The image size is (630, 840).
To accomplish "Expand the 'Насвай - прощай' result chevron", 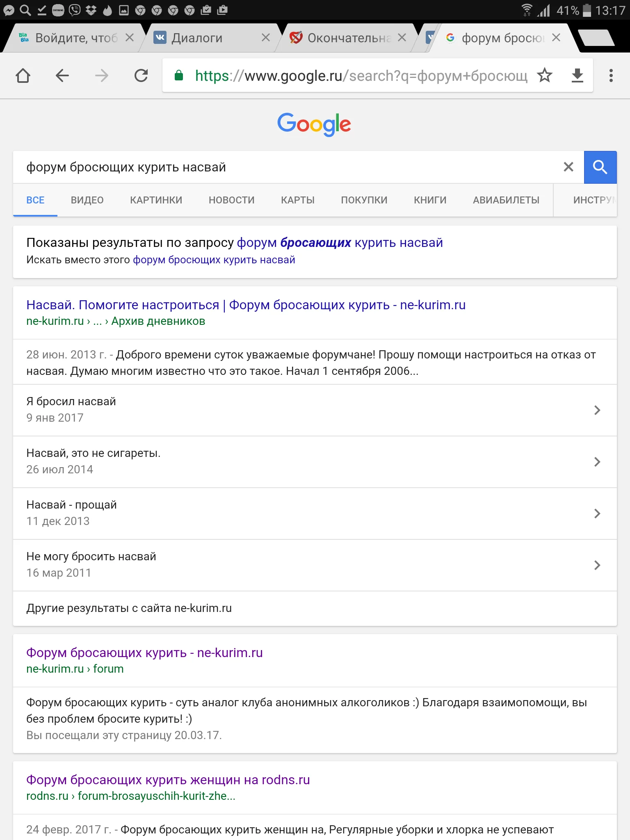I will point(597,514).
